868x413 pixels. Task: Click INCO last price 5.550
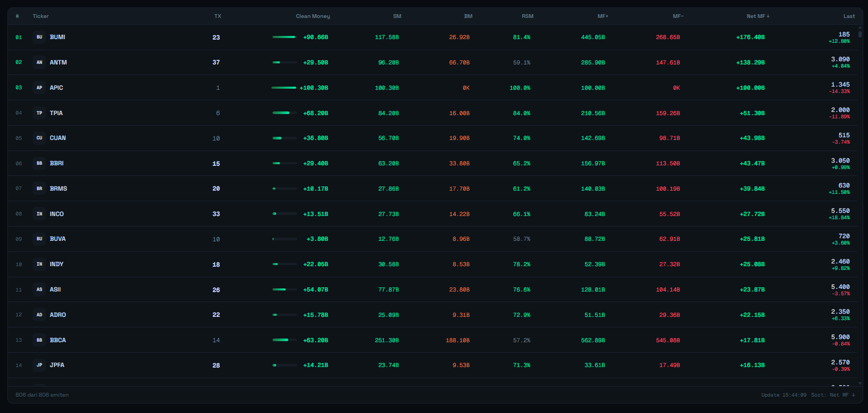pyautogui.click(x=841, y=211)
